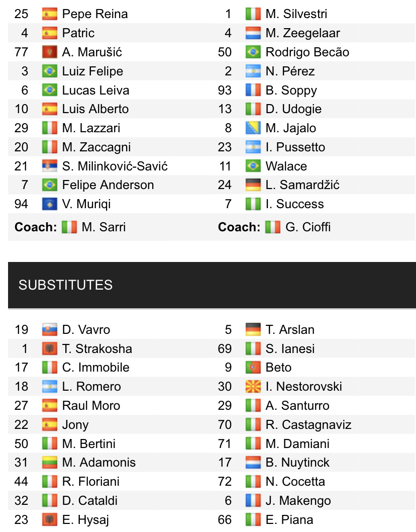The image size is (416, 532).
Task: Click the German flag beside L. Samardžić
Action: 253,185
